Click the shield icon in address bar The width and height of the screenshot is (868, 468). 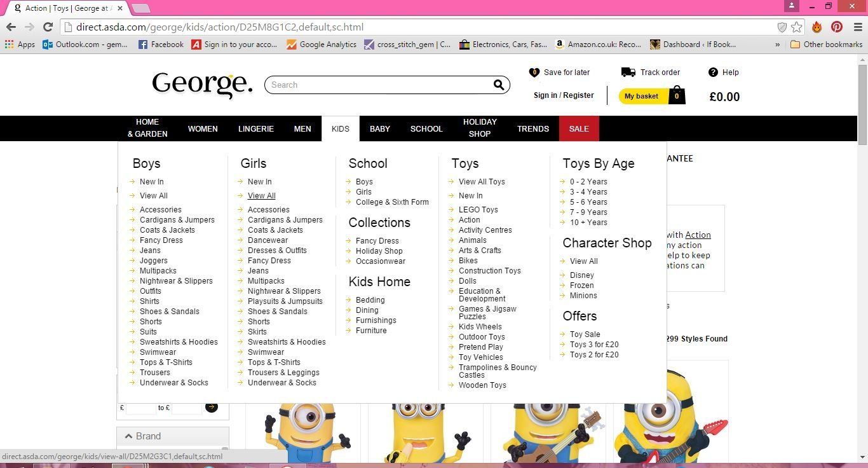[x=782, y=27]
